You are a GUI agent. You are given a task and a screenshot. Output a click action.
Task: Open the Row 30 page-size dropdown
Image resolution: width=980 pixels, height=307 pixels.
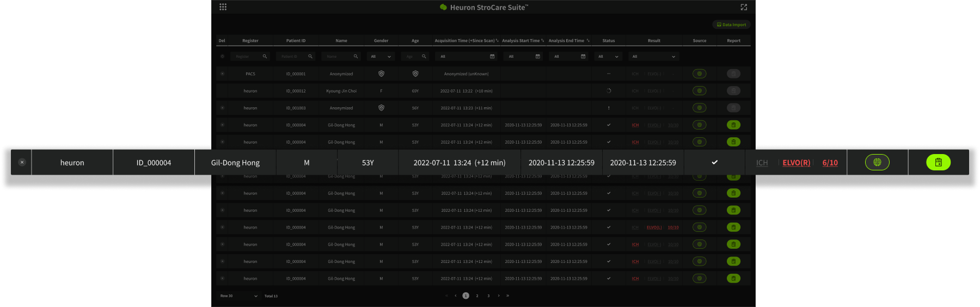pos(238,296)
